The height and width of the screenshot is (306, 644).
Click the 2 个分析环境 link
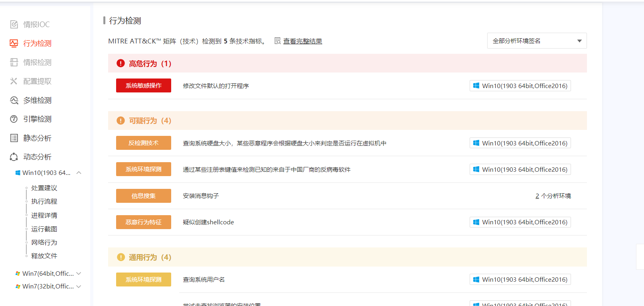coord(553,196)
